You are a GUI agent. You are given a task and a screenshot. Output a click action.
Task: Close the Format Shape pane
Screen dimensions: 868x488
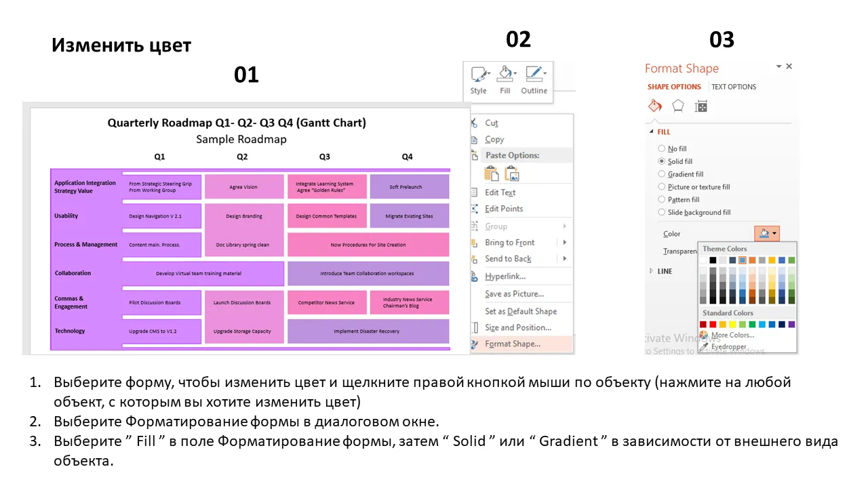pyautogui.click(x=789, y=66)
